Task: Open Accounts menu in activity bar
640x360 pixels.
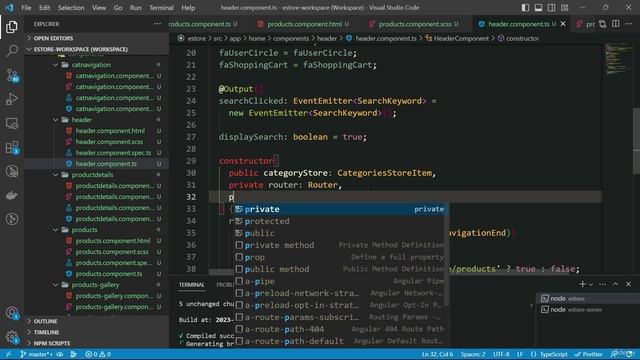Action: click(x=12, y=313)
